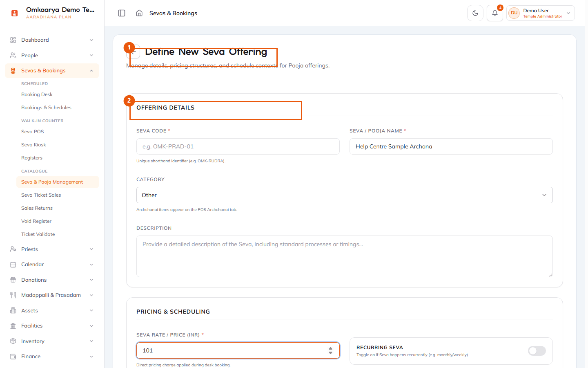Image resolution: width=588 pixels, height=368 pixels.
Task: Click the Dashboard grid icon
Action: click(x=13, y=40)
